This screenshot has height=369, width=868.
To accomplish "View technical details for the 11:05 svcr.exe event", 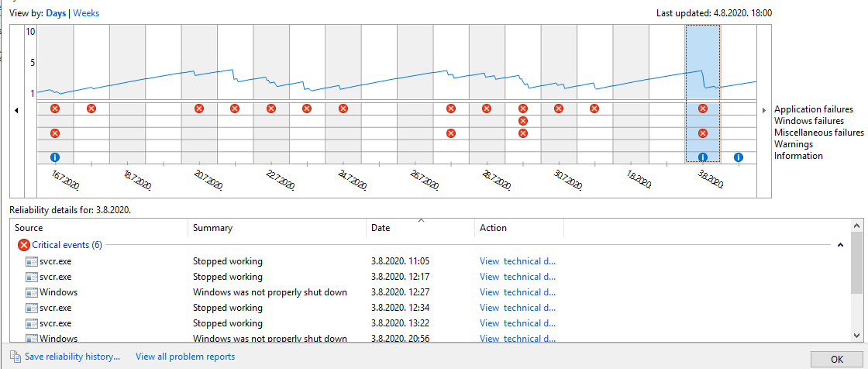I will coord(517,261).
